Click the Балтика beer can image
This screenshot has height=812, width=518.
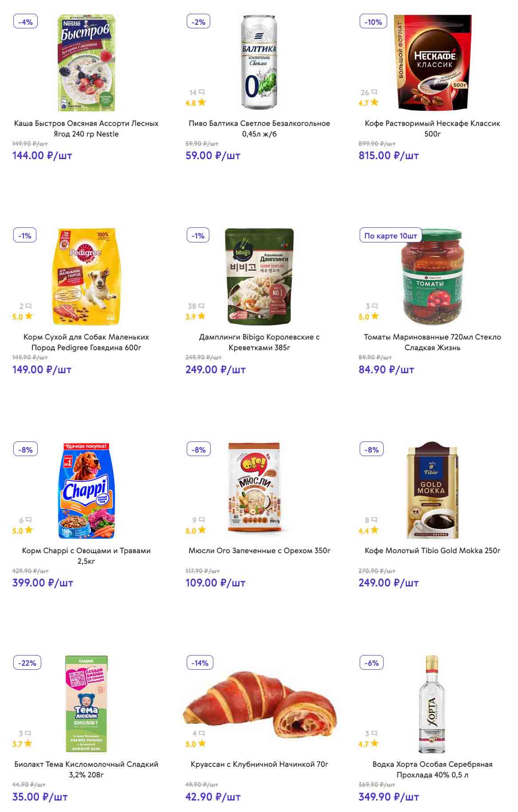259,62
